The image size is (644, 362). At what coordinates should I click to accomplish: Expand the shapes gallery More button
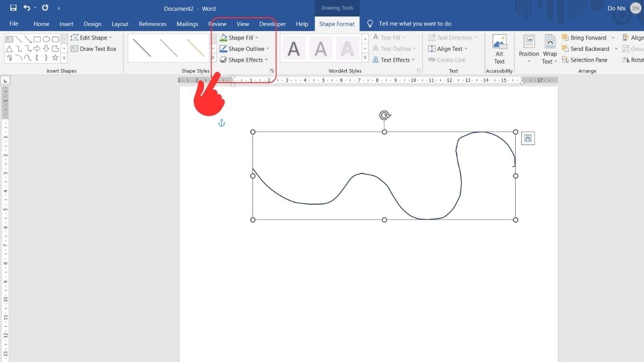pyautogui.click(x=64, y=57)
